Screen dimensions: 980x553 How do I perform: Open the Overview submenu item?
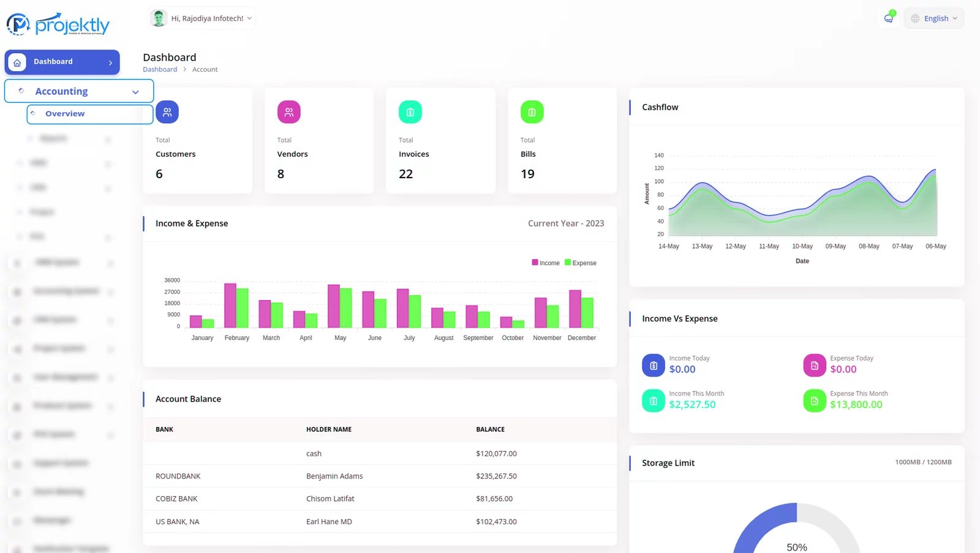(90, 114)
